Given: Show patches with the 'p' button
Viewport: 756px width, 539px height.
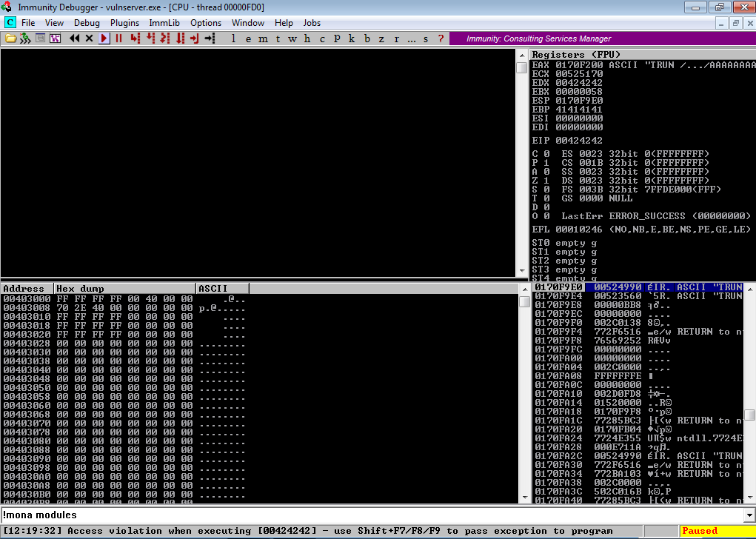Looking at the screenshot, I should 337,38.
